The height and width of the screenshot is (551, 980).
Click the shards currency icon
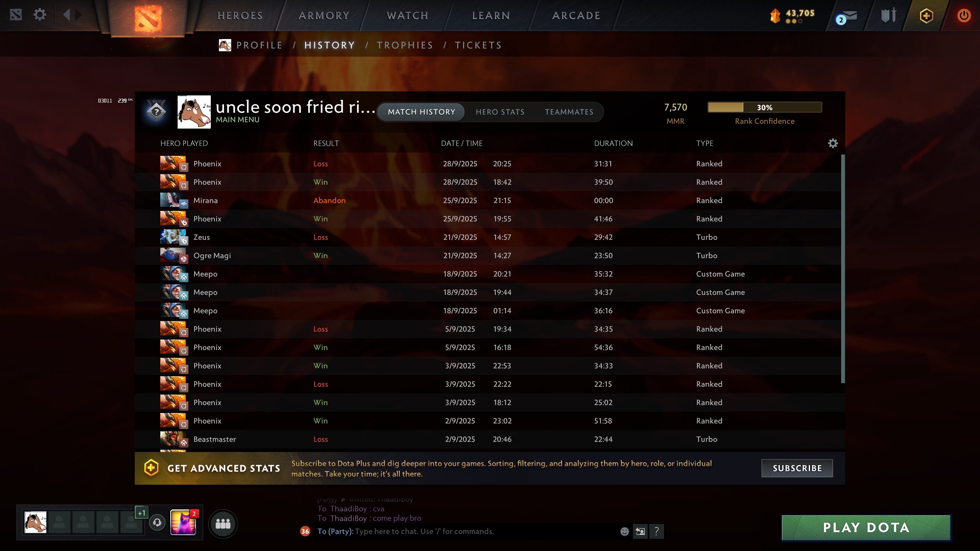[775, 16]
